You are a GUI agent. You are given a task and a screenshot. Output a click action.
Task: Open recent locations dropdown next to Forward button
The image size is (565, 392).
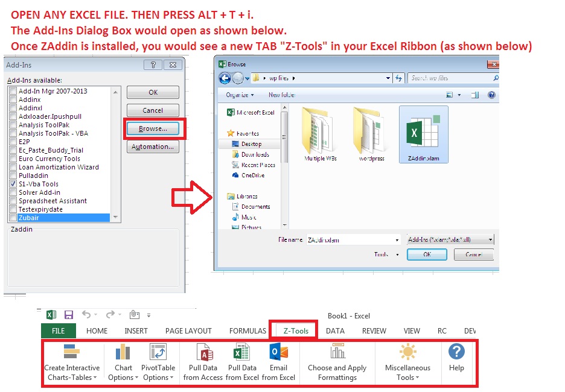(247, 78)
